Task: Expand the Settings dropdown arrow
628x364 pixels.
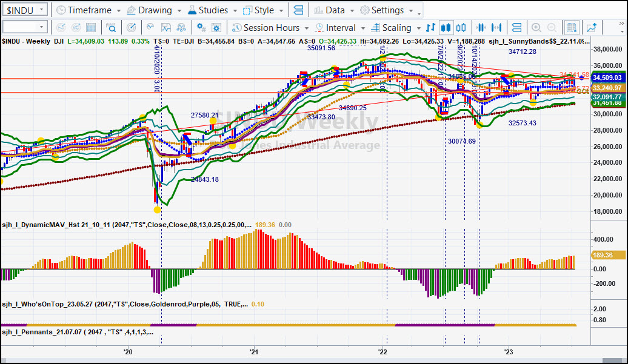Action: tap(411, 10)
